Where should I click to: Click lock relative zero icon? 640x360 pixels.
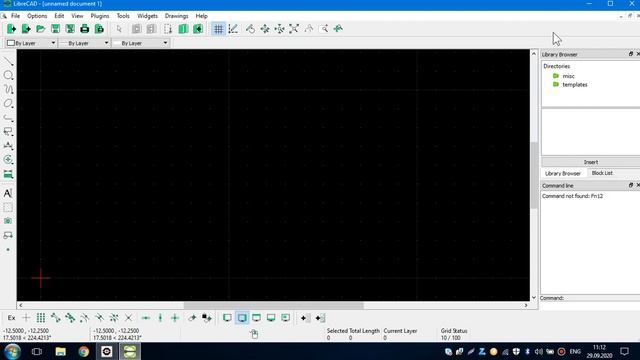click(207, 318)
